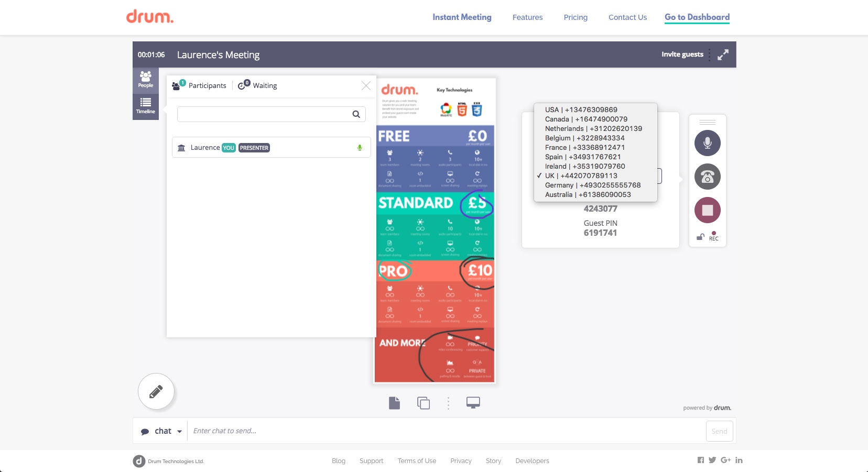The height and width of the screenshot is (472, 868).
Task: Switch to the Participants tab
Action: (199, 85)
